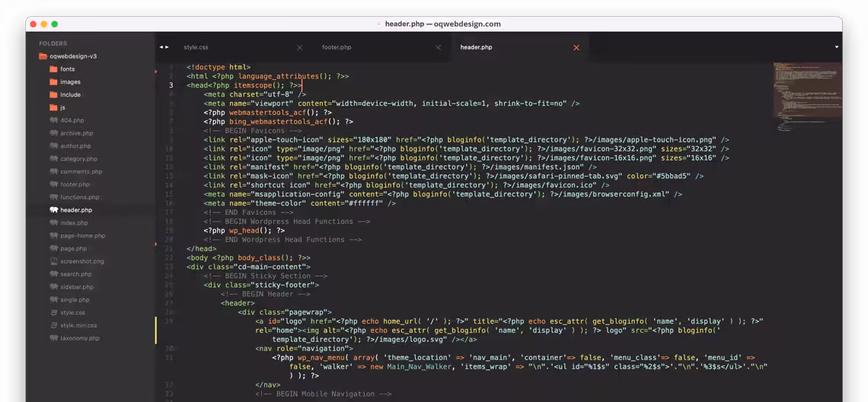Screen dimensions: 868x402
Task: Open 404.php from the sidebar
Action: pos(72,120)
